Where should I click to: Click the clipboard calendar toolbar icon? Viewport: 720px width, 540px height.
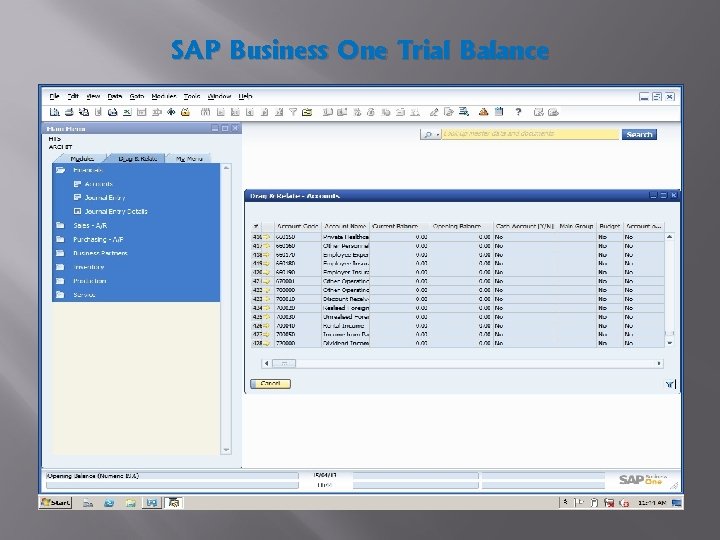(499, 112)
